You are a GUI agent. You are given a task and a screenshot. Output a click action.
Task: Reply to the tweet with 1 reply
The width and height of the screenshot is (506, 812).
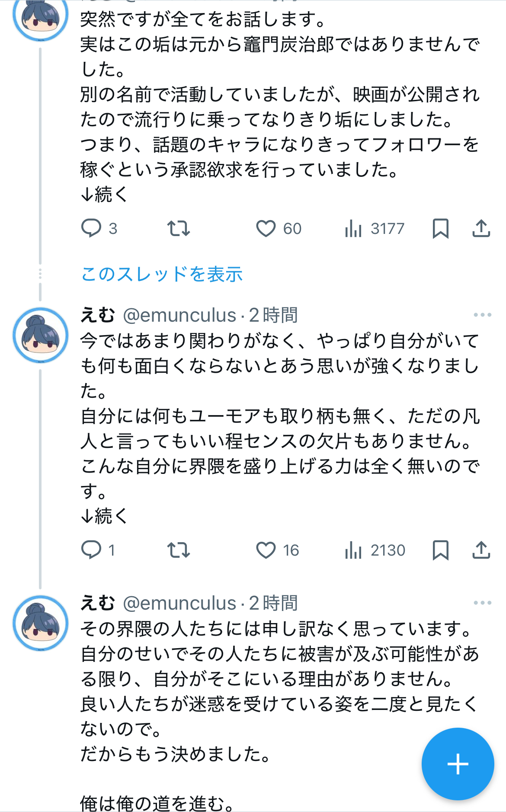pyautogui.click(x=91, y=550)
